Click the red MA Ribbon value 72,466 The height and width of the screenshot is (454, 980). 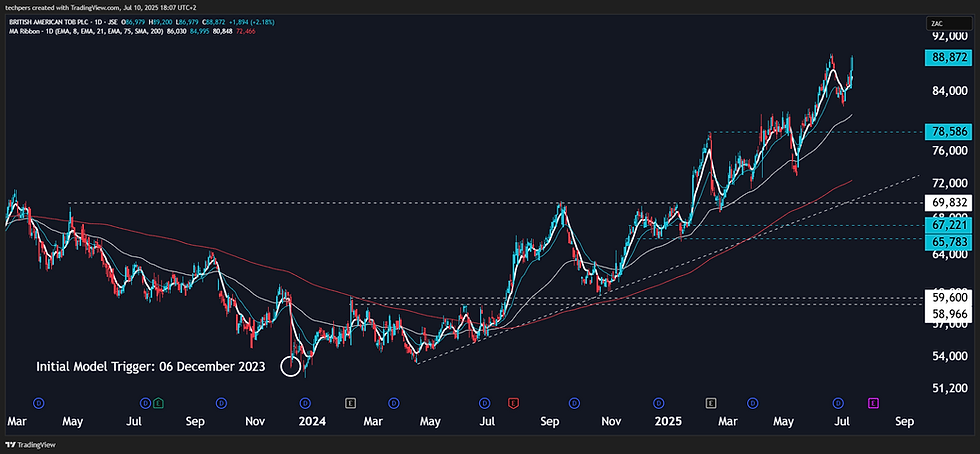(245, 31)
